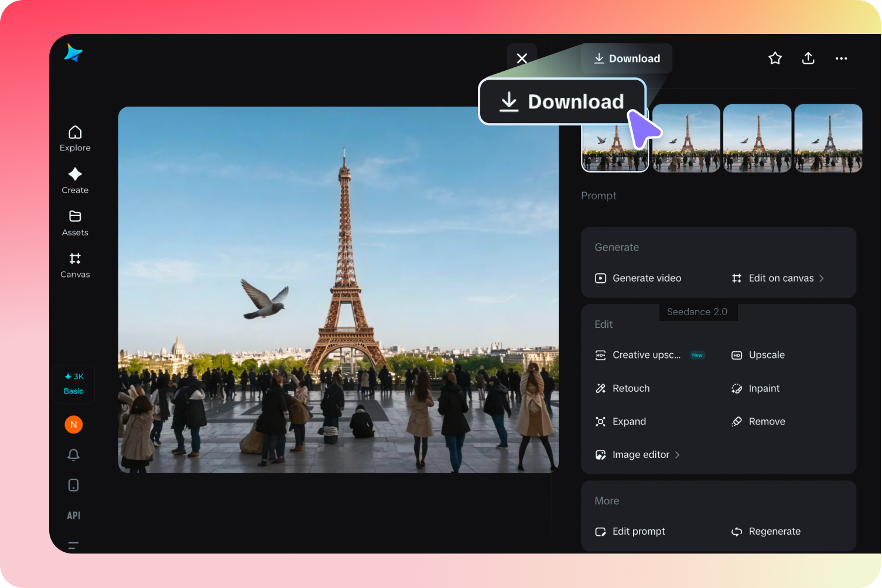Open the Image editor submenu
882x588 pixels.
(637, 454)
